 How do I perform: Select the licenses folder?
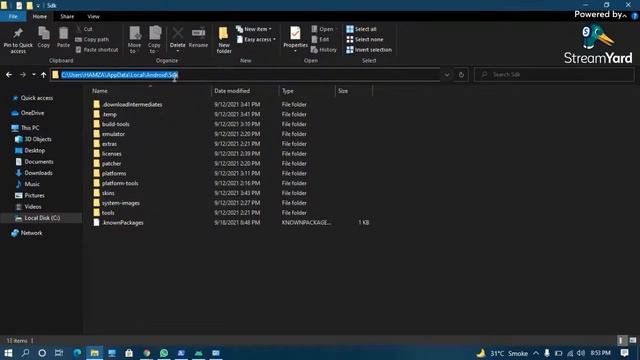pos(111,153)
